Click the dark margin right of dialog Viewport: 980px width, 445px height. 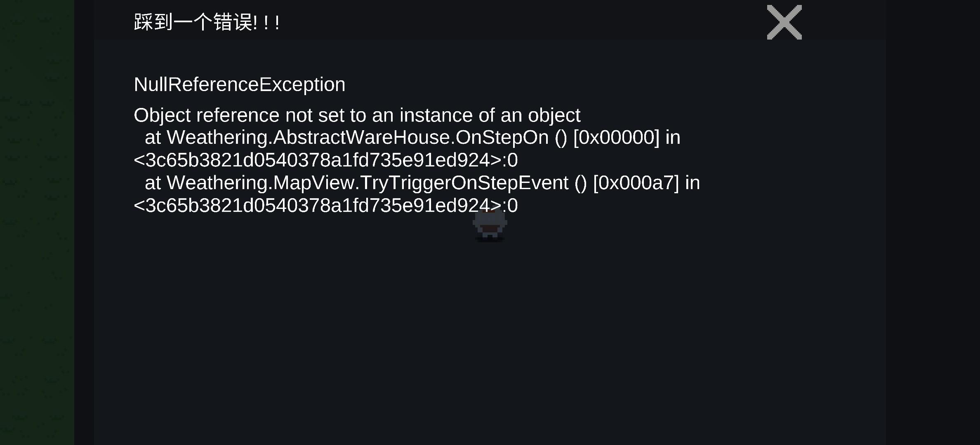pyautogui.click(x=933, y=222)
